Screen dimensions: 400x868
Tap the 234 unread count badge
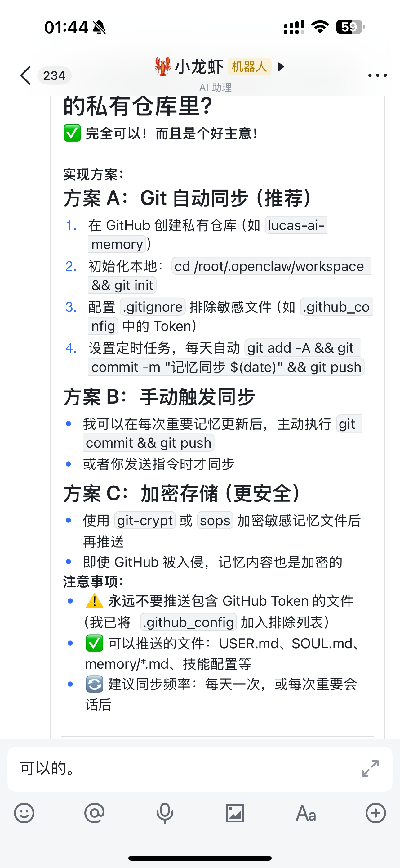[54, 75]
